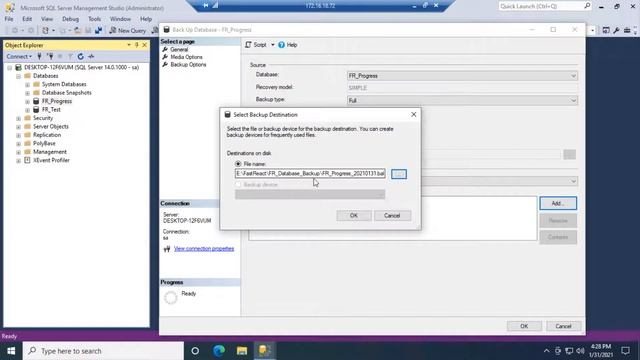Open the Debug menu

click(x=70, y=19)
